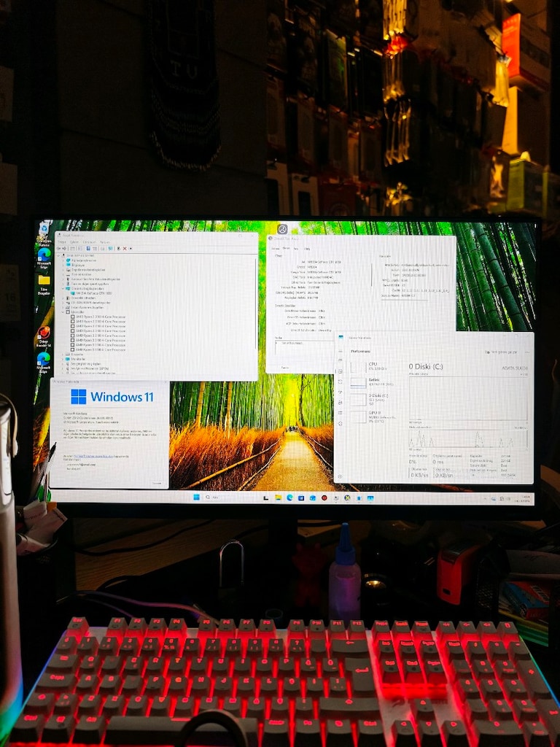
Task: Expand the Bilgisayar node in Device Manager
Action: click(x=63, y=265)
